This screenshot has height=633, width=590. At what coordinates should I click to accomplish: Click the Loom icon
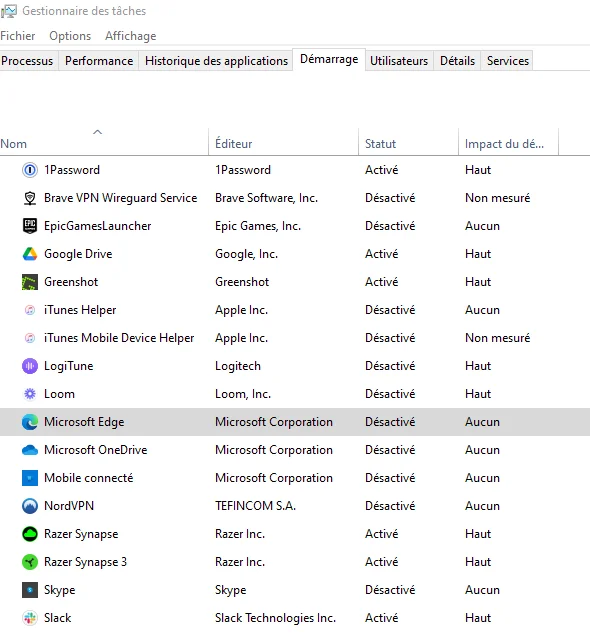pos(29,394)
